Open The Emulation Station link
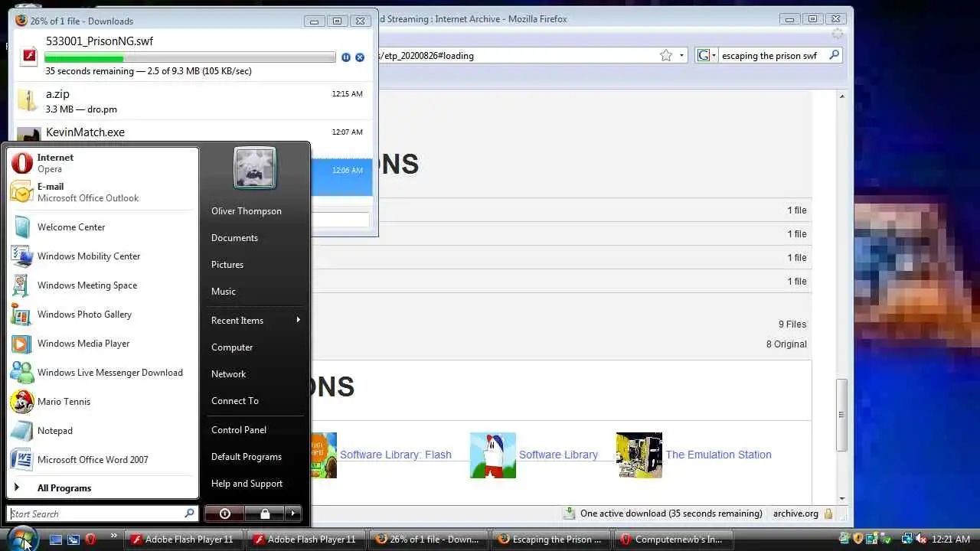The width and height of the screenshot is (980, 551). coord(718,455)
